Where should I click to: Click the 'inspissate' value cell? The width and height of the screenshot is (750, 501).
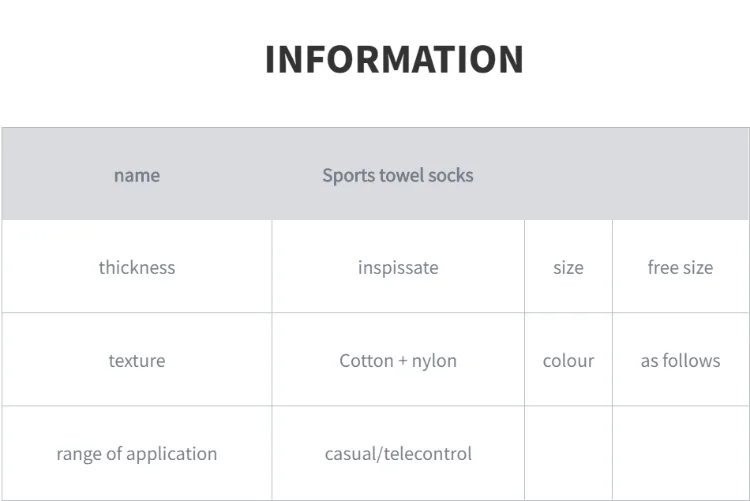click(398, 267)
